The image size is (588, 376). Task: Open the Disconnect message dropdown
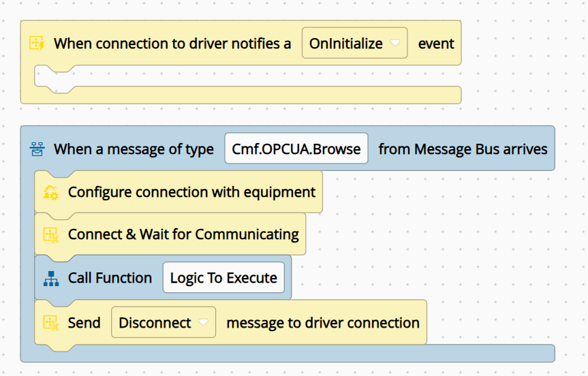pyautogui.click(x=164, y=322)
